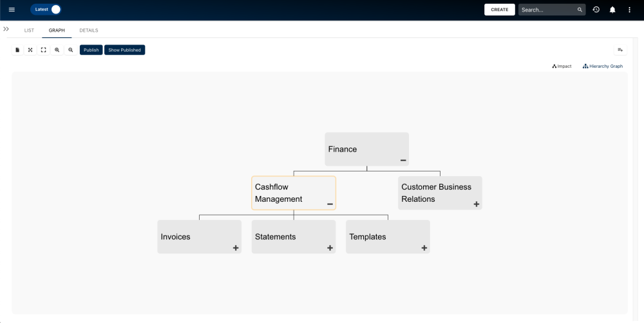Open notifications bell
This screenshot has width=644, height=323.
click(x=612, y=10)
